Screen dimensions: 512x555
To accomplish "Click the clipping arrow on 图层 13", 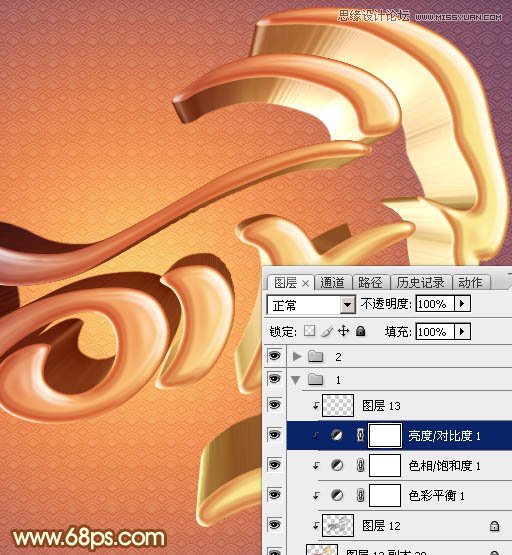I will (x=316, y=406).
